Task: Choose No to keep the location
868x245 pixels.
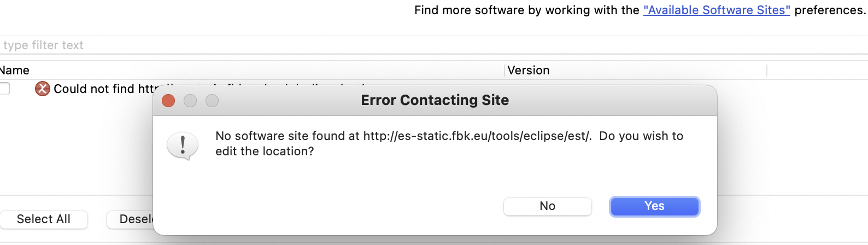Action: [548, 206]
